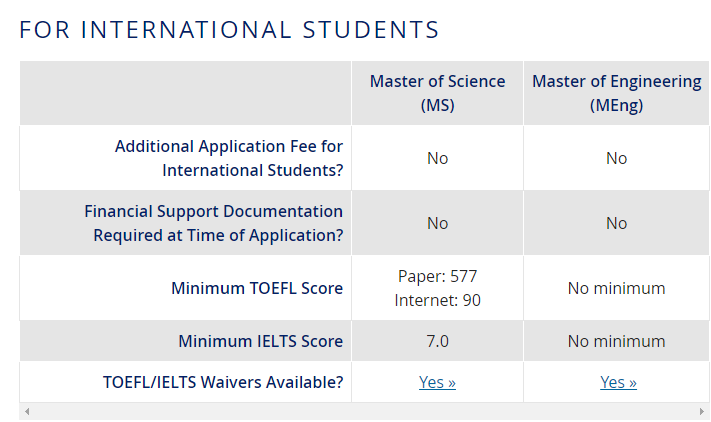Open the Yes link under Master of Engineering
711x422 pixels.
point(618,382)
